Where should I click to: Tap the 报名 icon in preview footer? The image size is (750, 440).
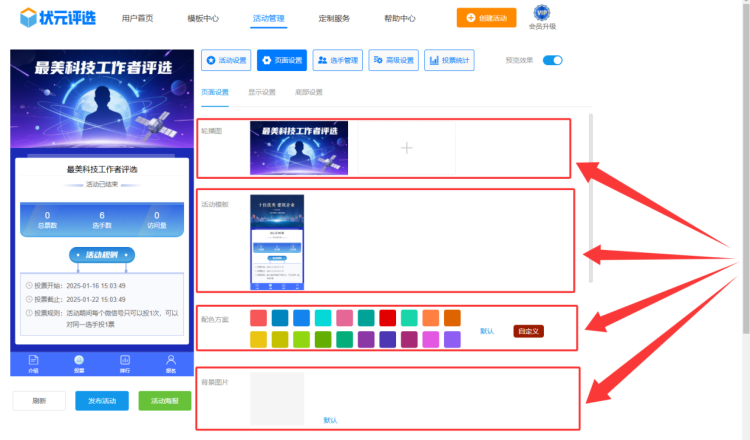(x=171, y=361)
